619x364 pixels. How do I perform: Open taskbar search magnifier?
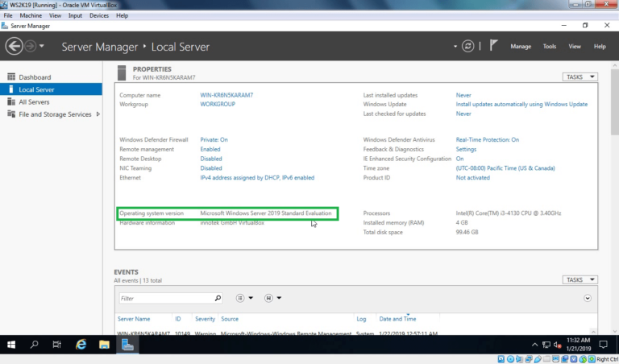coord(35,345)
